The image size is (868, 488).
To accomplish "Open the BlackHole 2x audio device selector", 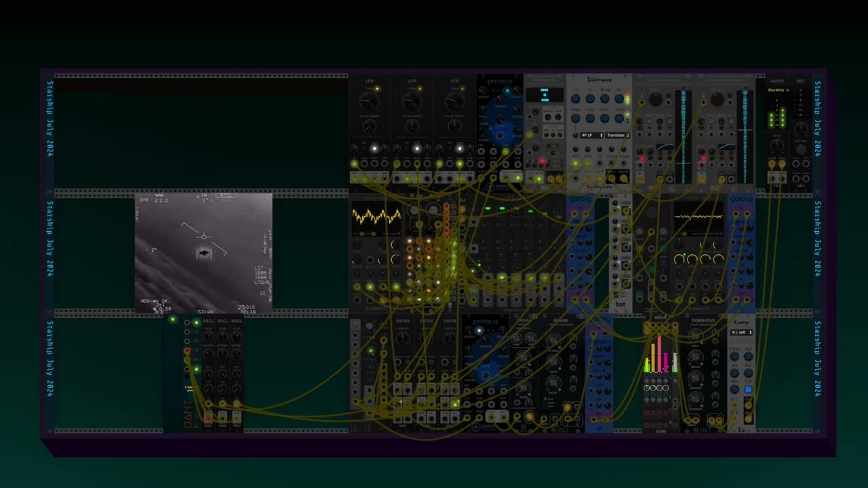I will tap(777, 89).
